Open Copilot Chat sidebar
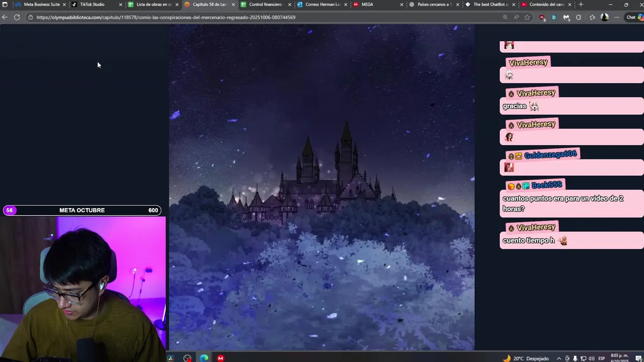The image size is (644, 362). [x=634, y=17]
